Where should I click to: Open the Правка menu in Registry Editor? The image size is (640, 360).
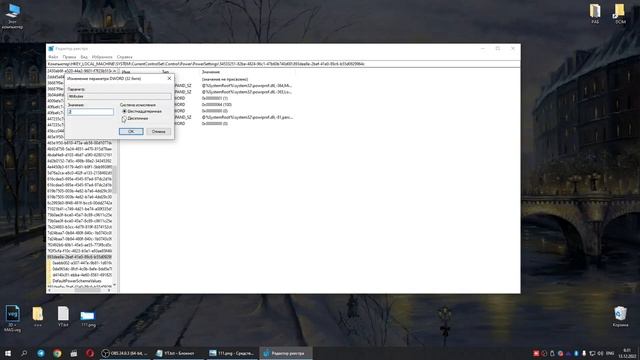[x=69, y=57]
